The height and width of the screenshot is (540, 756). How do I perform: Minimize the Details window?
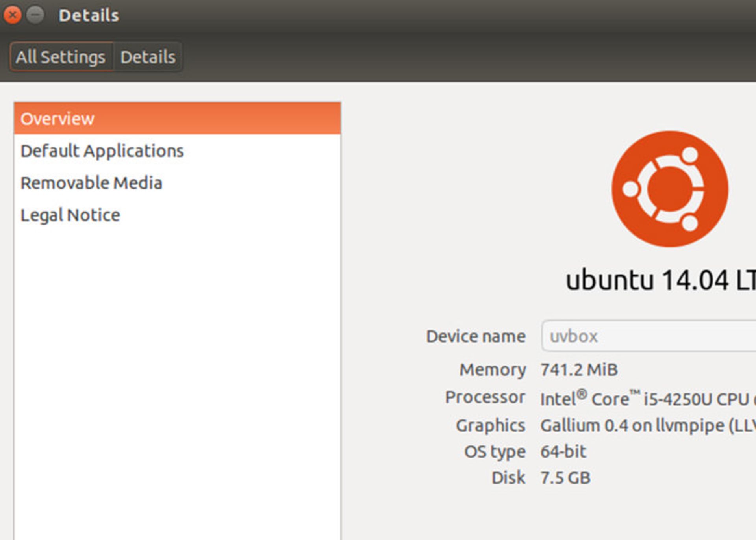[x=35, y=15]
